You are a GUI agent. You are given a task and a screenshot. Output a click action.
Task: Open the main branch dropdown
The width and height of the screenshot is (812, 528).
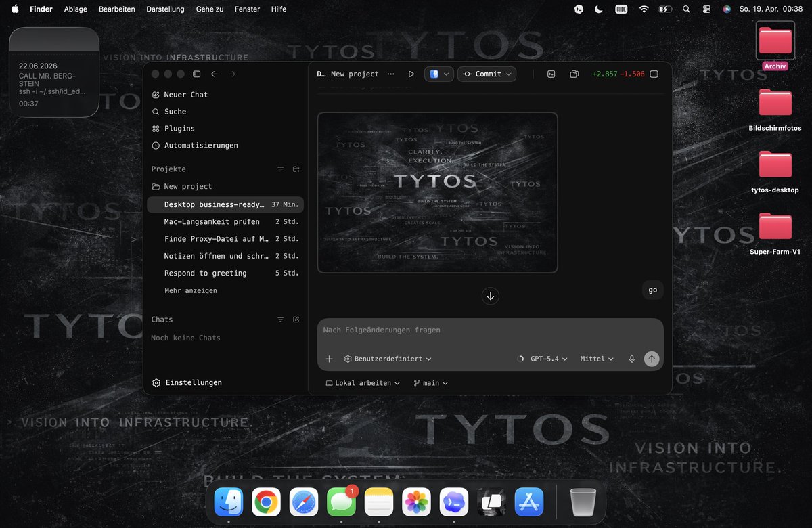click(431, 383)
